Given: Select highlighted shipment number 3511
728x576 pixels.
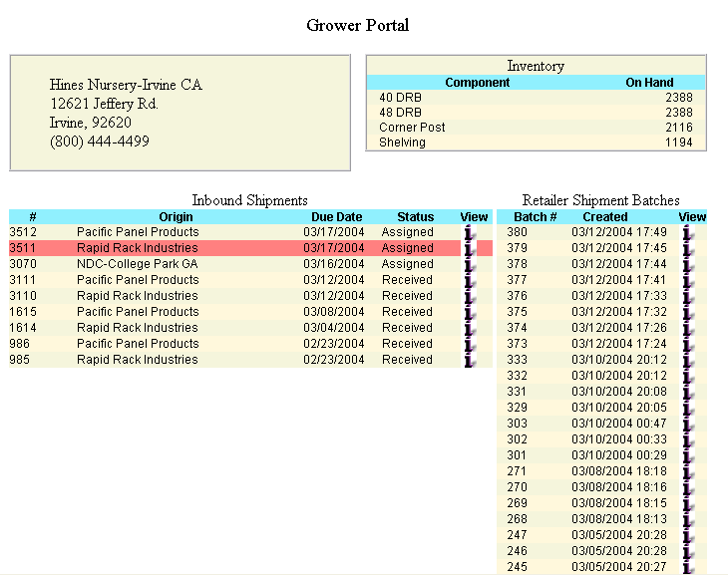Looking at the screenshot, I should [x=22, y=248].
